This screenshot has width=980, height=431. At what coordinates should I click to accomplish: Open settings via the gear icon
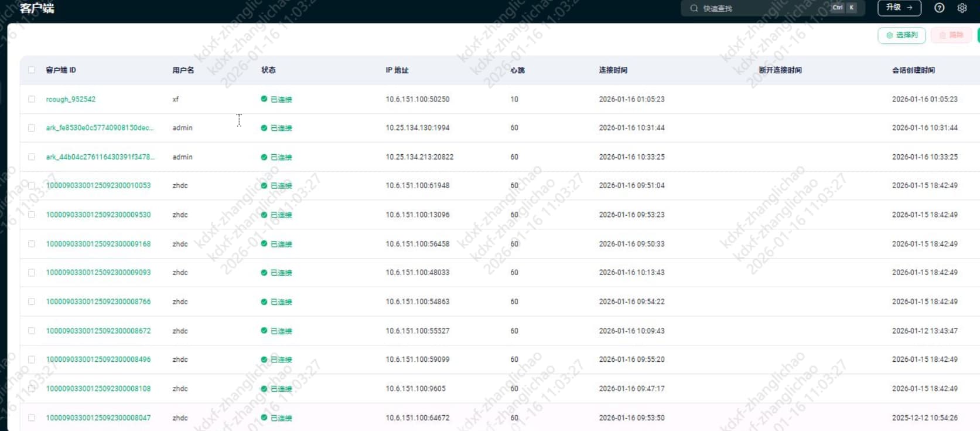[962, 8]
